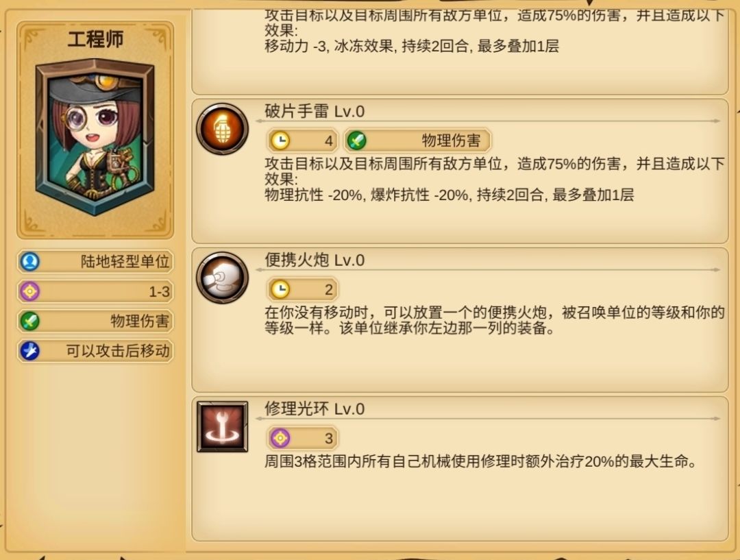Click the 破片手雷 Lv.0 skill title

tap(314, 112)
